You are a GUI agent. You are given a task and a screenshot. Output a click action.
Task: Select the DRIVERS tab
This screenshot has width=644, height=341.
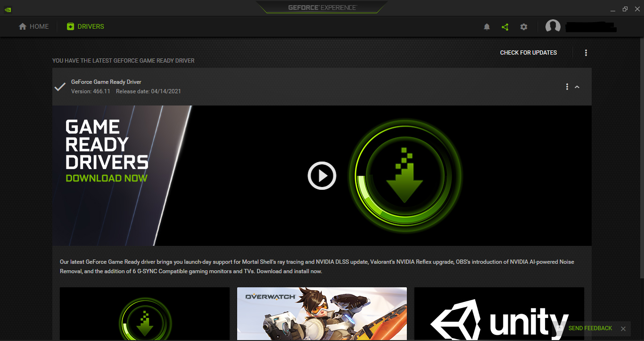tap(85, 27)
